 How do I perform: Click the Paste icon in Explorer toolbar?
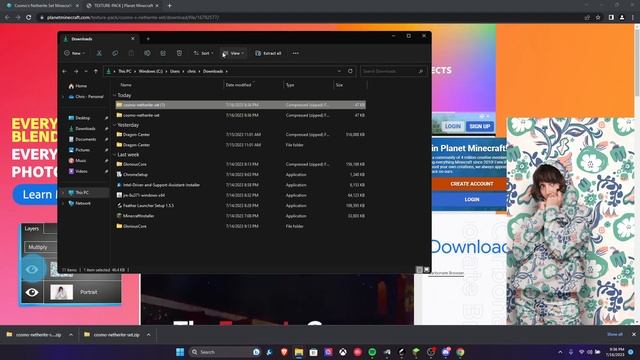click(x=131, y=53)
